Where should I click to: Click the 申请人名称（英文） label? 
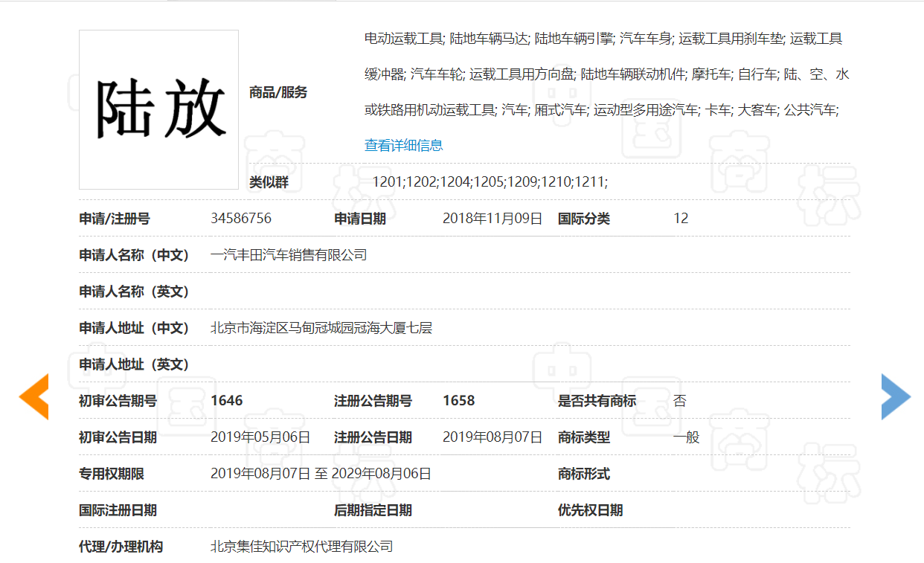pos(135,292)
